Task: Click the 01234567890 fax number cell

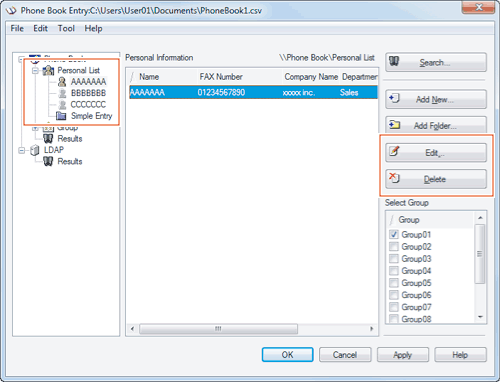Action: tap(221, 92)
